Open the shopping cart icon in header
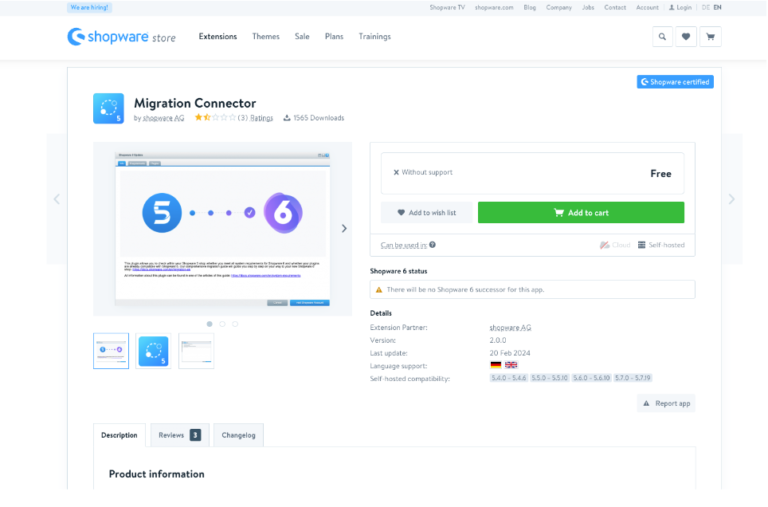Image resolution: width=768 pixels, height=507 pixels. [710, 37]
